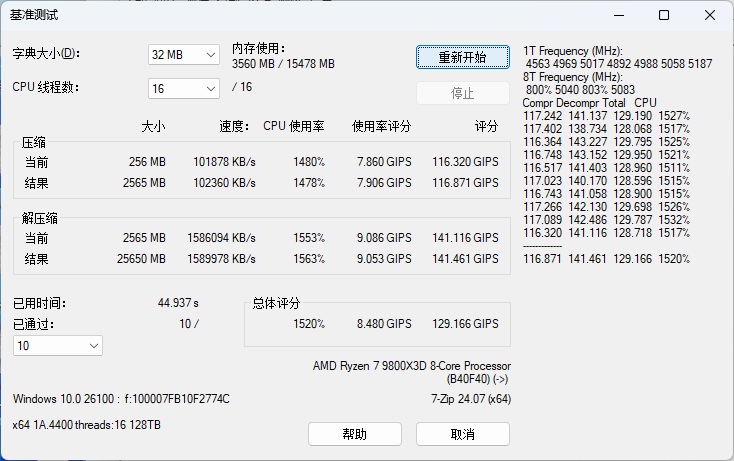Click 1T Frequency (MHz) heading

point(573,51)
